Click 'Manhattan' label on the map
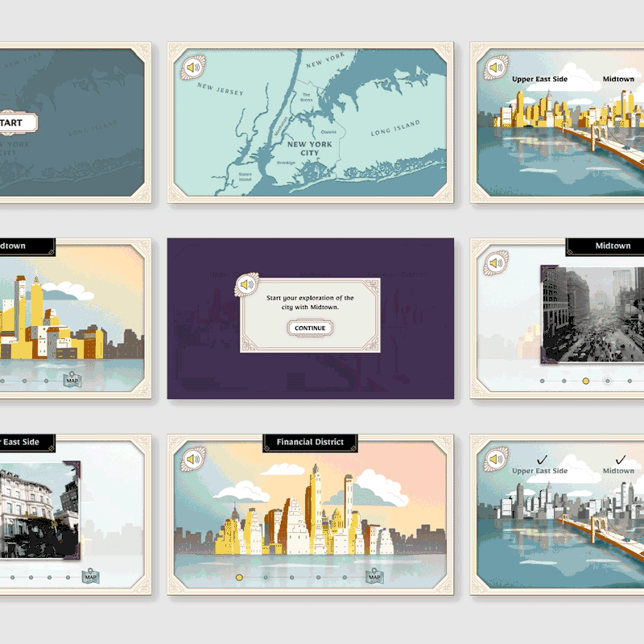Screen dimensions: 644x644 [x=281, y=126]
